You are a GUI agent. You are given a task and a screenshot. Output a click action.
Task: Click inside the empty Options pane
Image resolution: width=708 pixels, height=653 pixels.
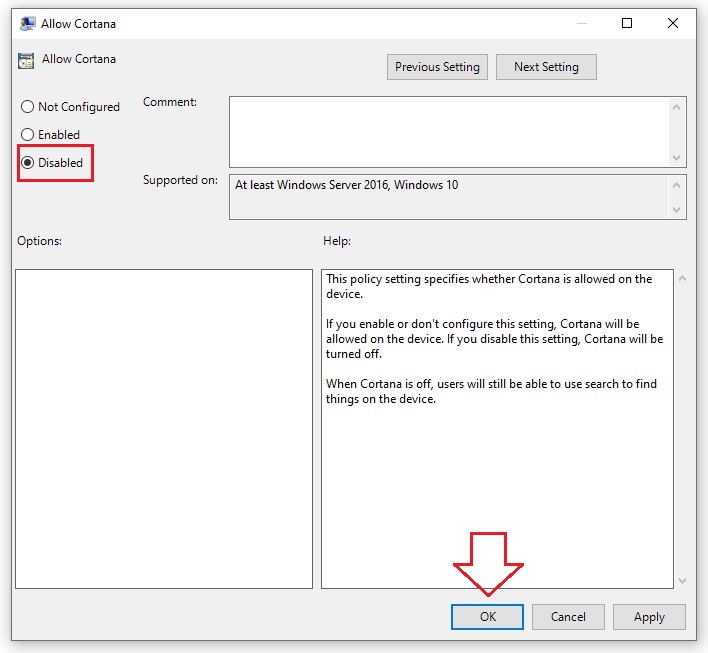pos(164,428)
